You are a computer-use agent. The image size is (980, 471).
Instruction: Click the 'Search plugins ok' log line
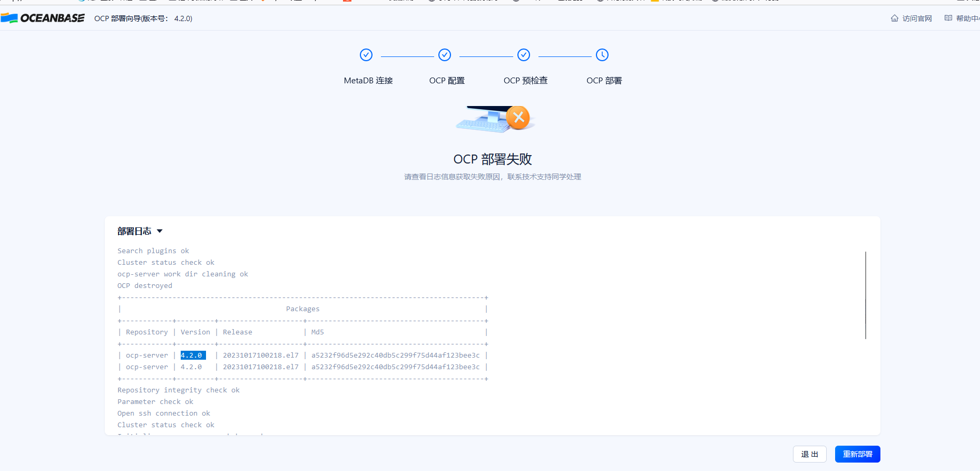(153, 251)
